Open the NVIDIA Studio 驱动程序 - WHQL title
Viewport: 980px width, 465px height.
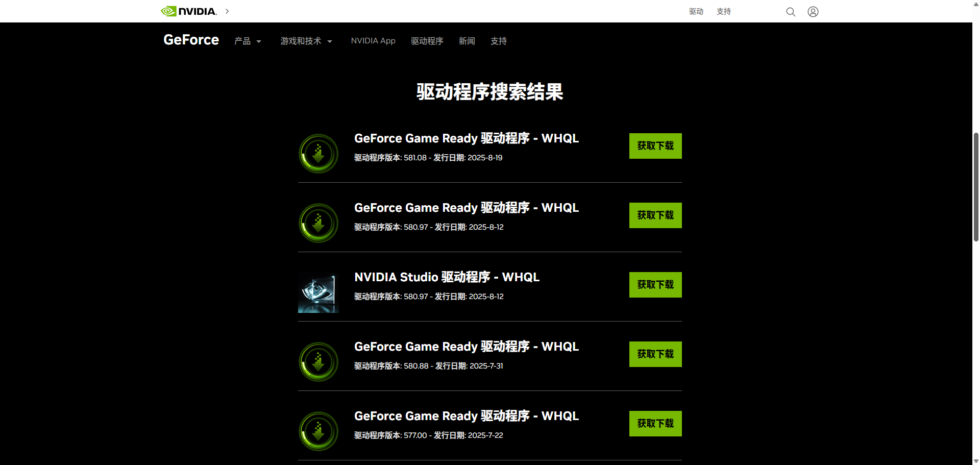447,277
